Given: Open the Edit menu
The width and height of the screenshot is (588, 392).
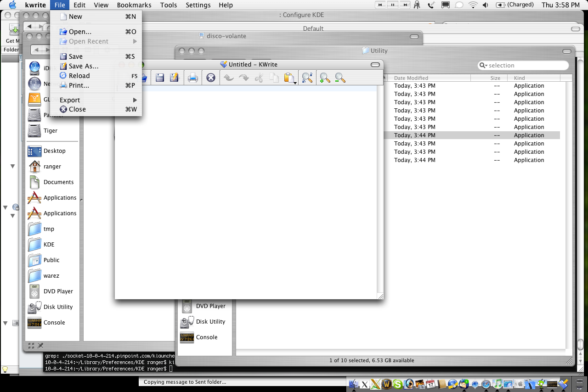Looking at the screenshot, I should click(79, 5).
